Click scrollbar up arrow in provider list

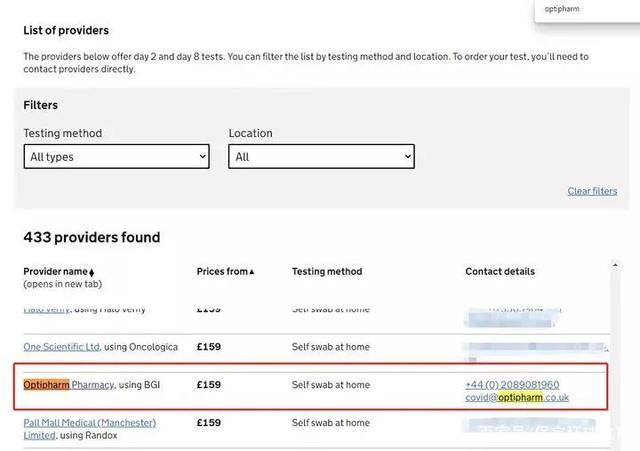(615, 265)
